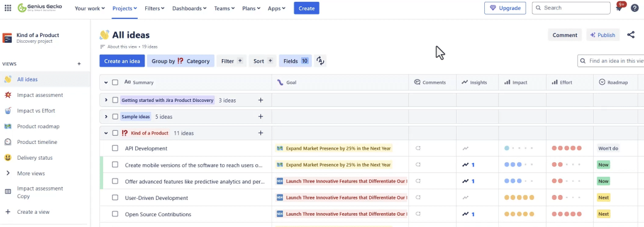This screenshot has width=644, height=227.
Task: Set impact rating dots for User-Driven Development
Action: [519, 197]
